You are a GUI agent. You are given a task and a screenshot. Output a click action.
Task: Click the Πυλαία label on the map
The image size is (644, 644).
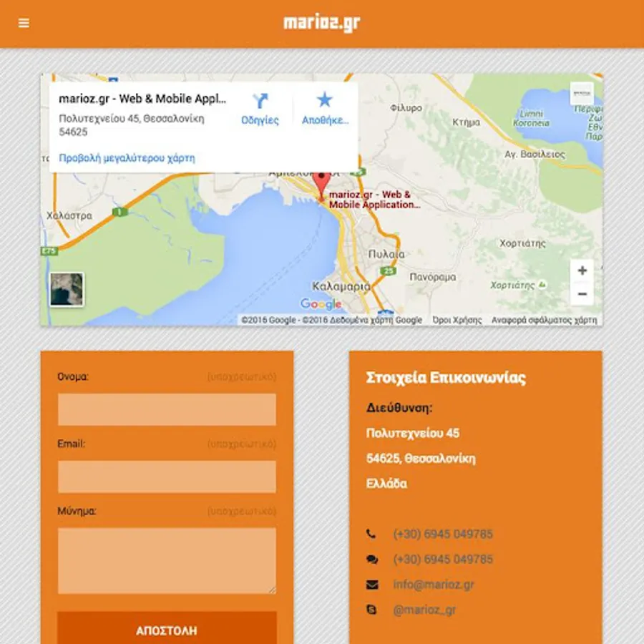point(386,254)
